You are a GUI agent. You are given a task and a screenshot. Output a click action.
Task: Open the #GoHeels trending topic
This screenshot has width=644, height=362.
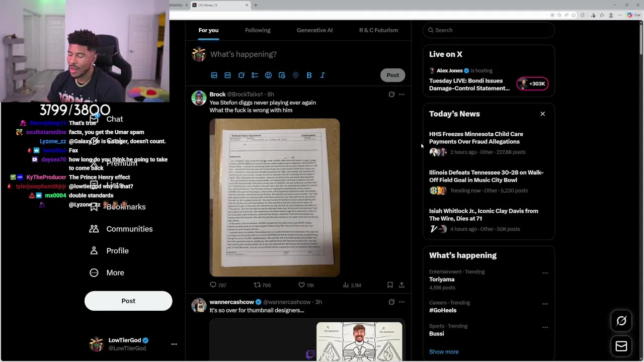click(x=443, y=310)
